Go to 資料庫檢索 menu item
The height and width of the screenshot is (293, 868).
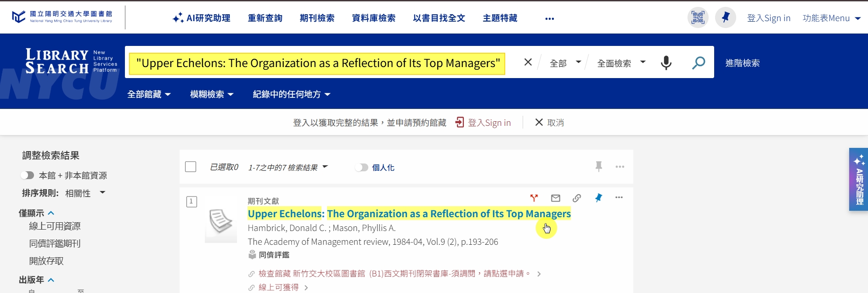[373, 18]
